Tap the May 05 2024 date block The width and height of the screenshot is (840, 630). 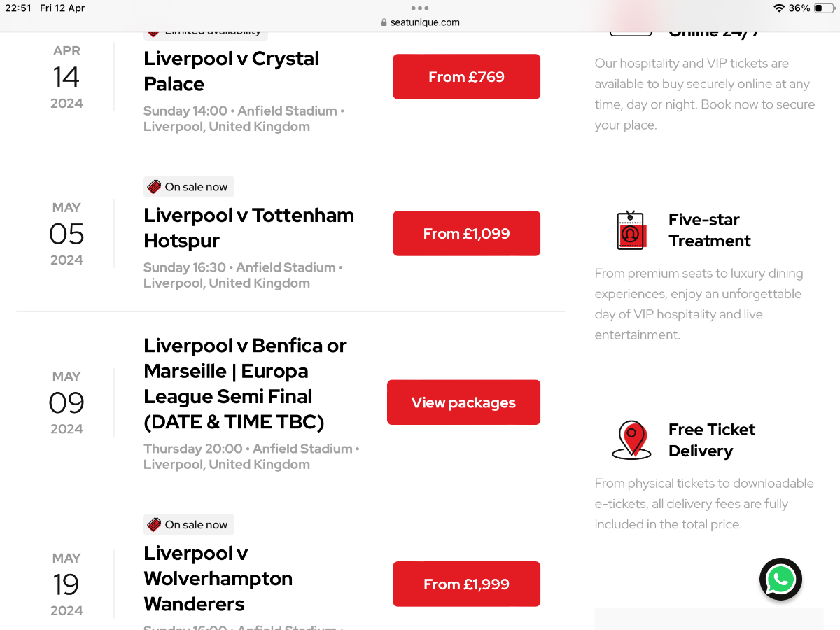[66, 234]
